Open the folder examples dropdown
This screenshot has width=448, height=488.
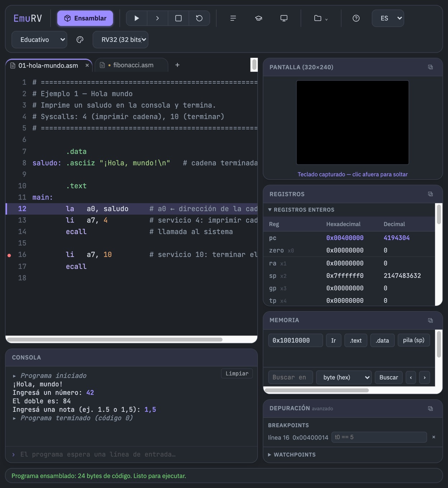point(321,18)
